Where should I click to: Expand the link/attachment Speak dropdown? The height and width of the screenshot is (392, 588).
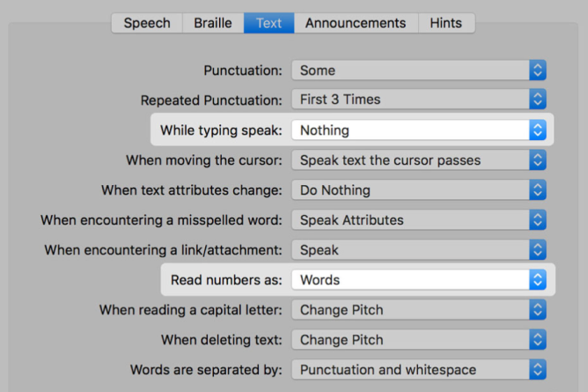pos(419,250)
